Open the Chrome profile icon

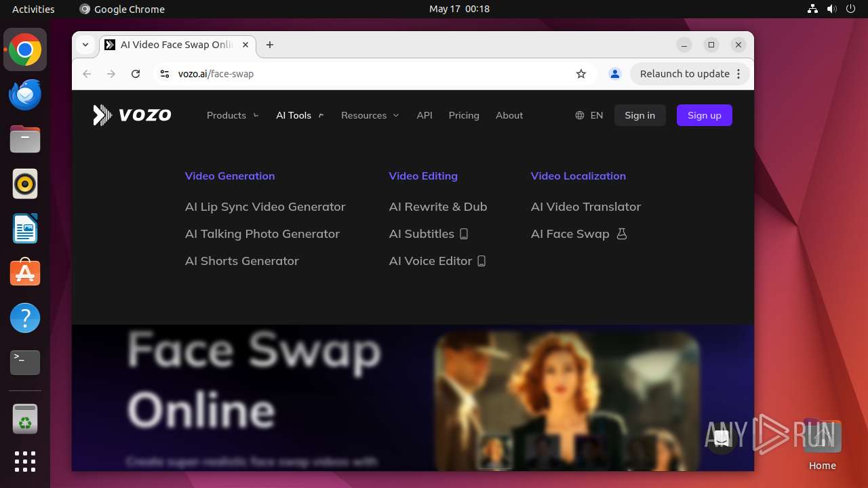pos(615,74)
